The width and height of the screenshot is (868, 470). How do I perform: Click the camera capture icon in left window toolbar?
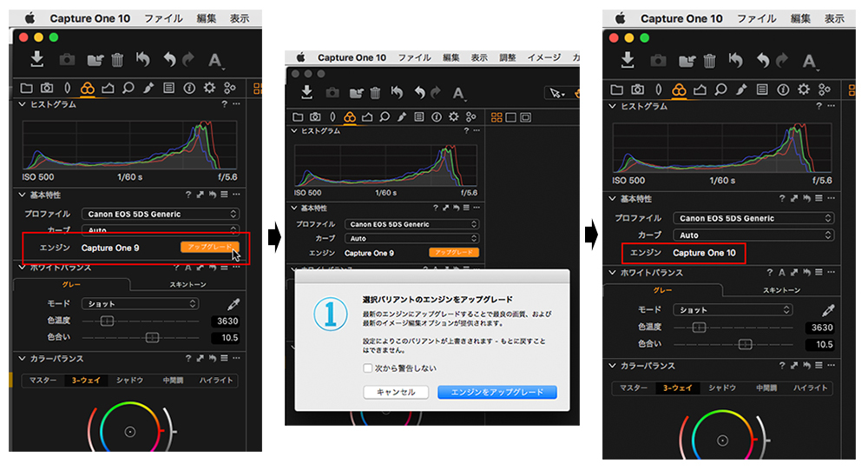tap(67, 59)
